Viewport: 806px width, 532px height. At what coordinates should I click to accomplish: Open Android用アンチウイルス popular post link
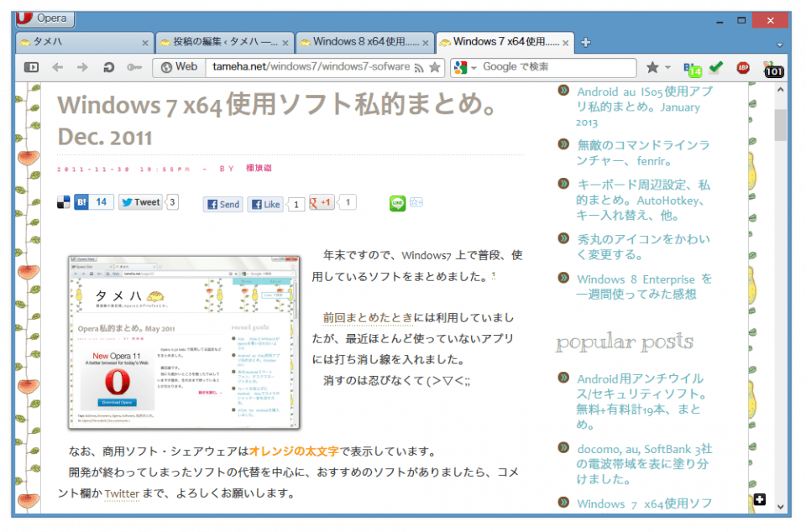point(641,402)
